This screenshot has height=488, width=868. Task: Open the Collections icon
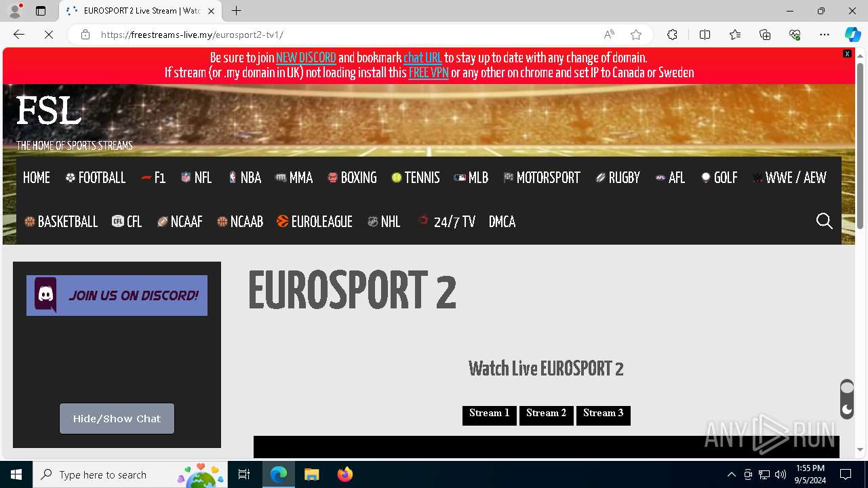765,35
